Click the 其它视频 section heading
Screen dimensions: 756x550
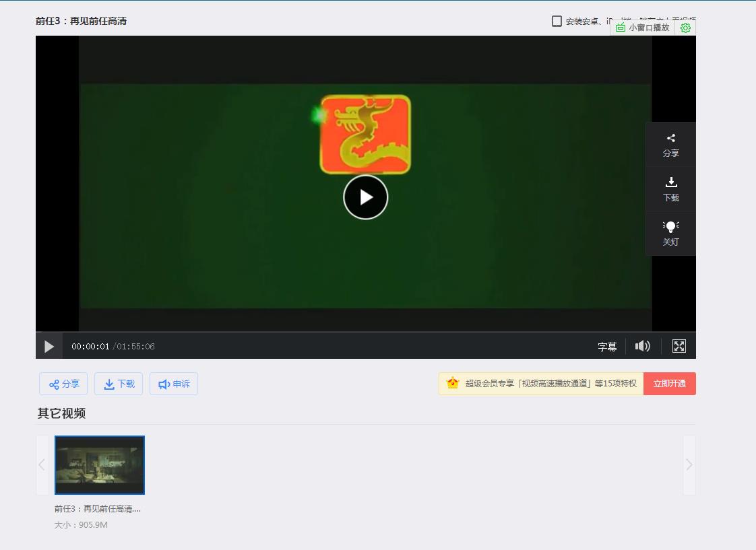[x=61, y=413]
